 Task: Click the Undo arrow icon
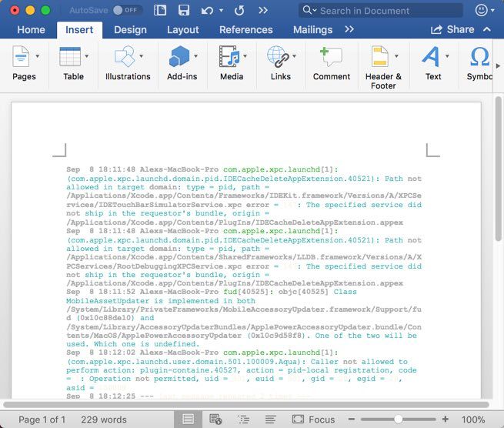pos(207,11)
